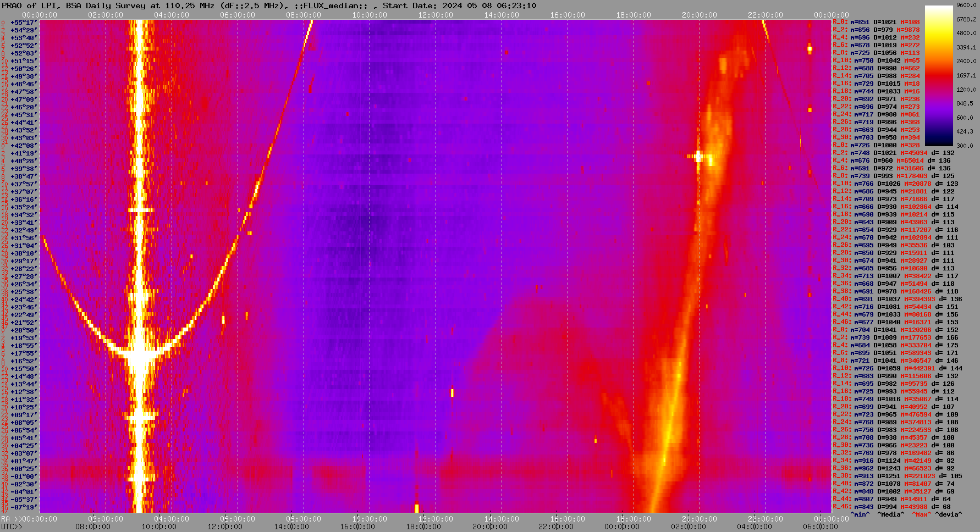Select the 4800.0 color scale value
The height and width of the screenshot is (532, 980).
966,33
